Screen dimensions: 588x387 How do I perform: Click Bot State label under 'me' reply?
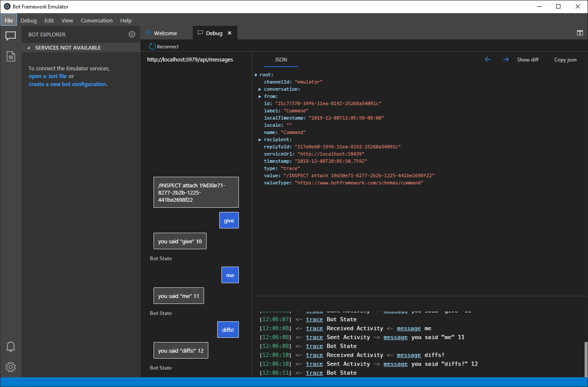pos(161,313)
